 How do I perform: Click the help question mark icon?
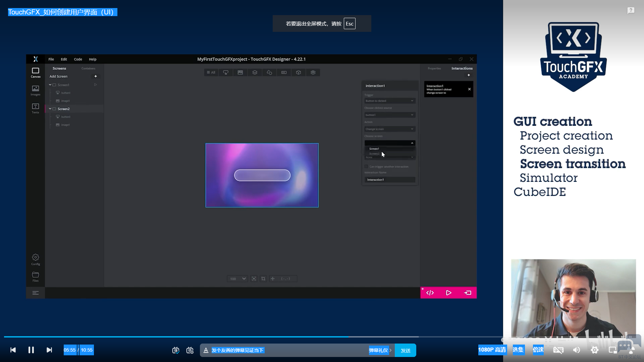pyautogui.click(x=631, y=10)
